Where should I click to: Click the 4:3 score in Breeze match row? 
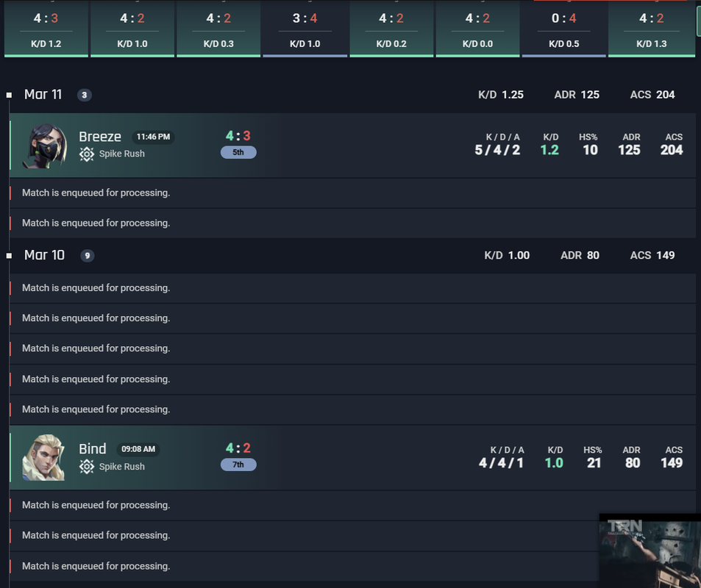[238, 135]
